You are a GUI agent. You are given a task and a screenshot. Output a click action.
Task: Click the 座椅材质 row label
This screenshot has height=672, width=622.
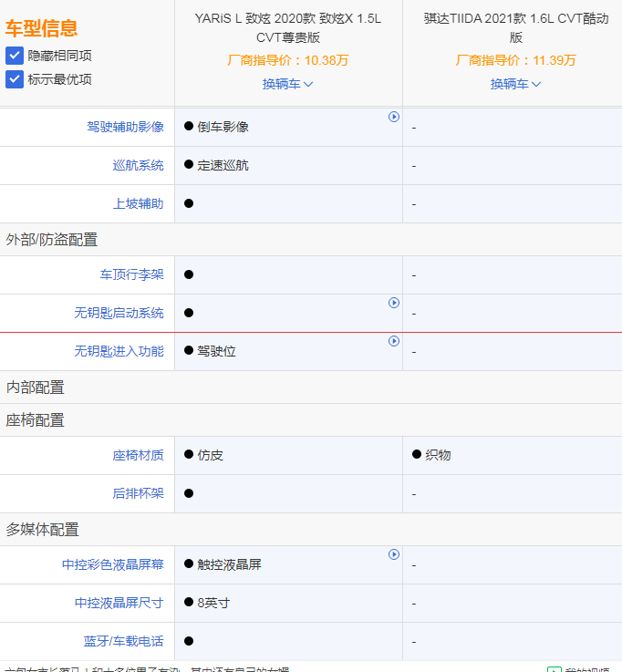pos(138,455)
